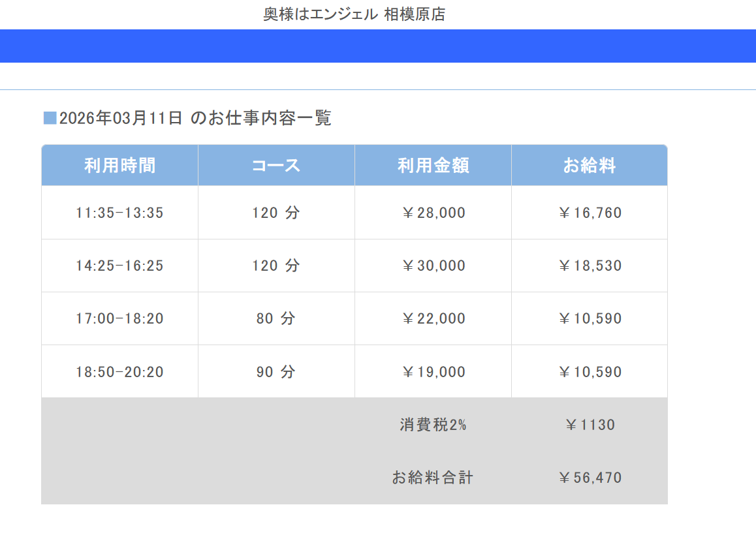This screenshot has height=537, width=756.
Task: Click the コース column header
Action: click(276, 166)
